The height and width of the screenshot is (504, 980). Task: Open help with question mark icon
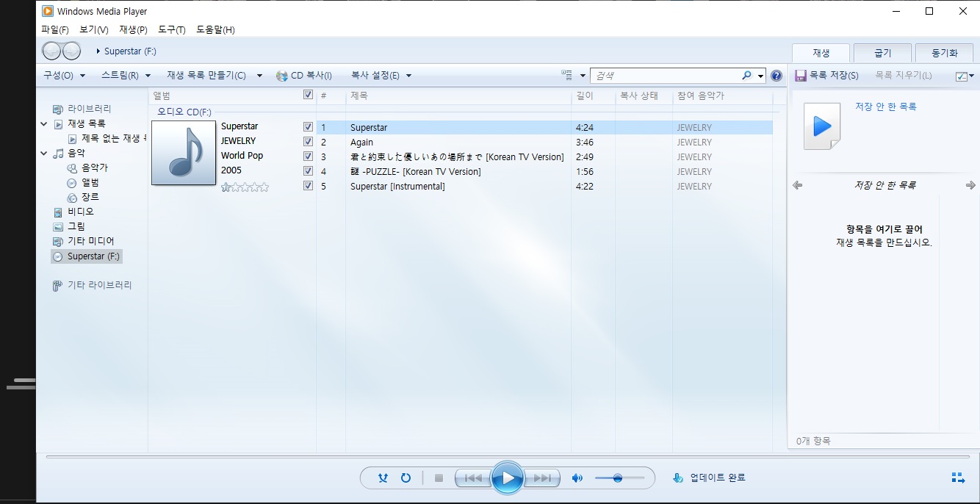pyautogui.click(x=777, y=76)
